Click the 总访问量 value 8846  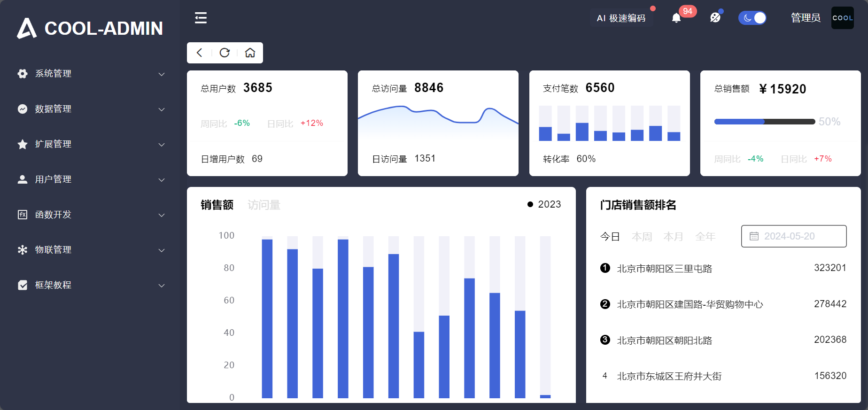[429, 88]
